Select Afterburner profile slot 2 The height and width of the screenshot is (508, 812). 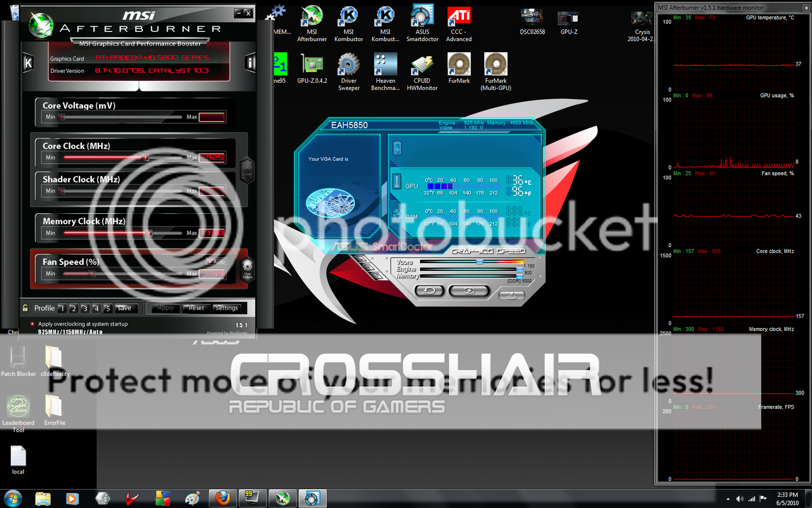coord(74,308)
